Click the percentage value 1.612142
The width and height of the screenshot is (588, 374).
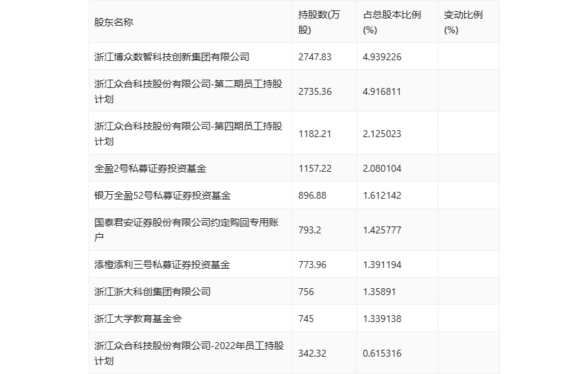pos(382,195)
